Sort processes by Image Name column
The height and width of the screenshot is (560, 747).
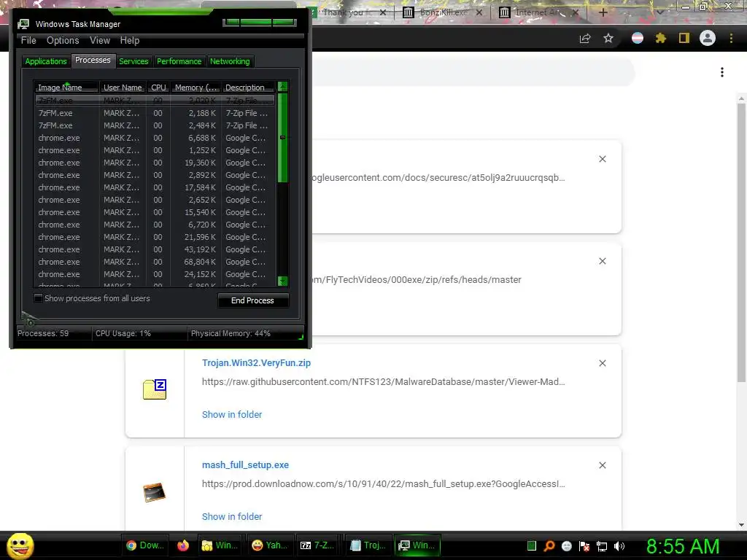pos(66,87)
